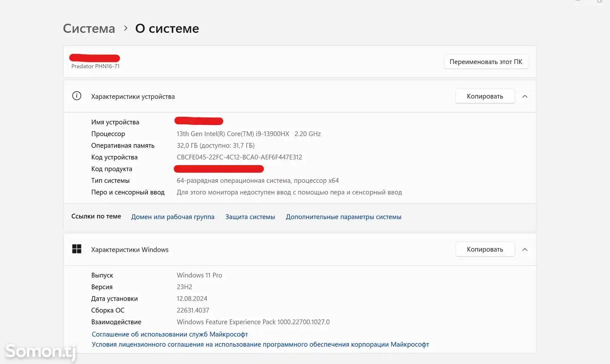Select the 64-разрядная операционная система value
Image resolution: width=610 pixels, height=364 pixels.
click(x=257, y=181)
